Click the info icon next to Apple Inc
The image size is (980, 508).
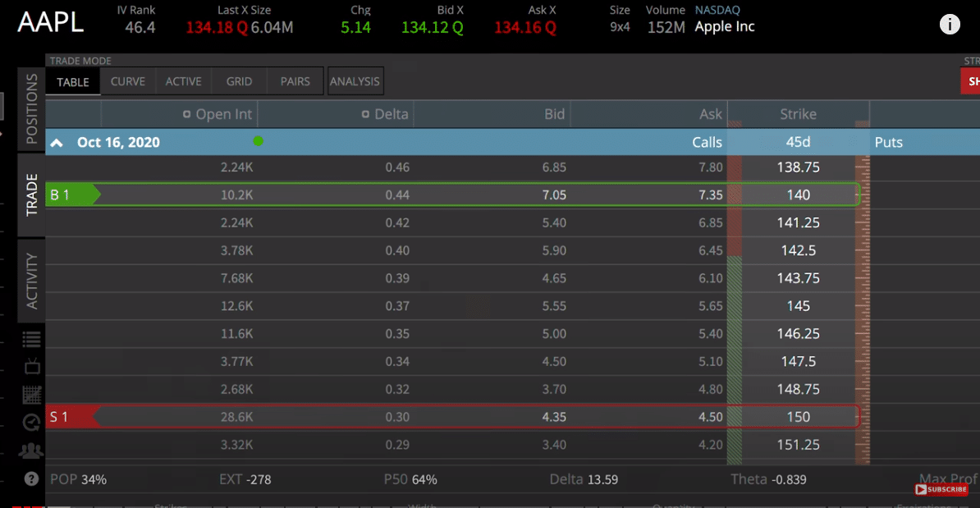click(950, 25)
